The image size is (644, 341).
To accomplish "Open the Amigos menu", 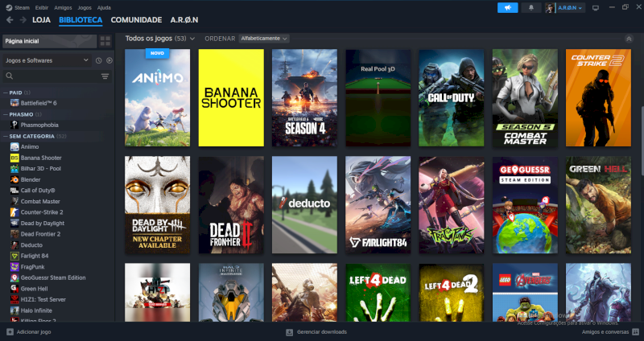I will point(63,8).
